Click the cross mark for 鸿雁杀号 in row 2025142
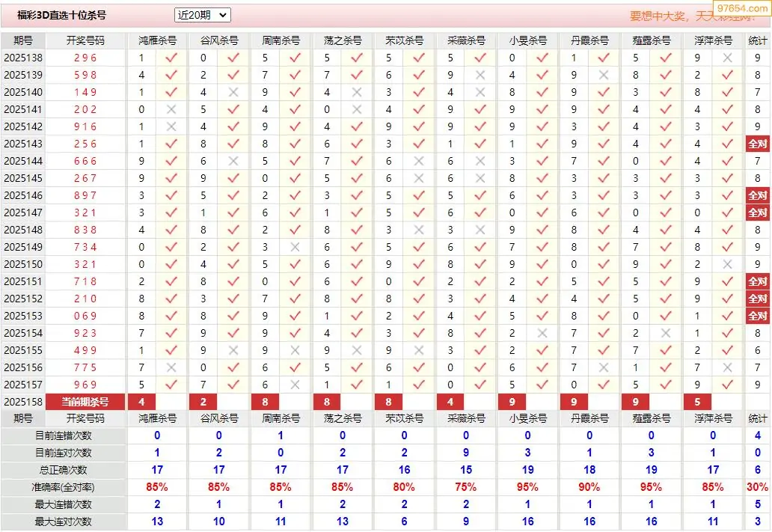The height and width of the screenshot is (532, 772). tap(171, 126)
